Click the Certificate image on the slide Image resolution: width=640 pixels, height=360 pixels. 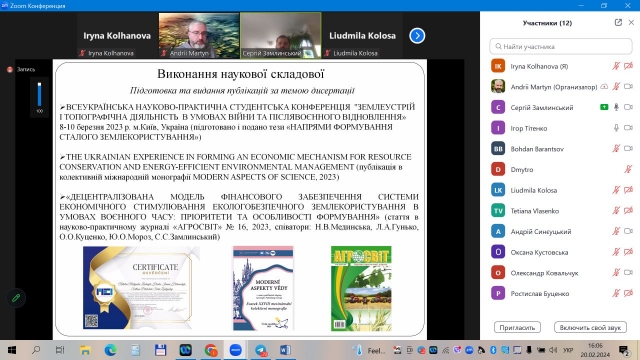142,288
